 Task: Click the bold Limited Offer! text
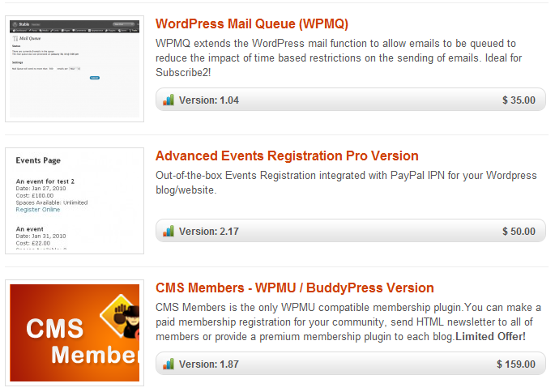coord(490,336)
